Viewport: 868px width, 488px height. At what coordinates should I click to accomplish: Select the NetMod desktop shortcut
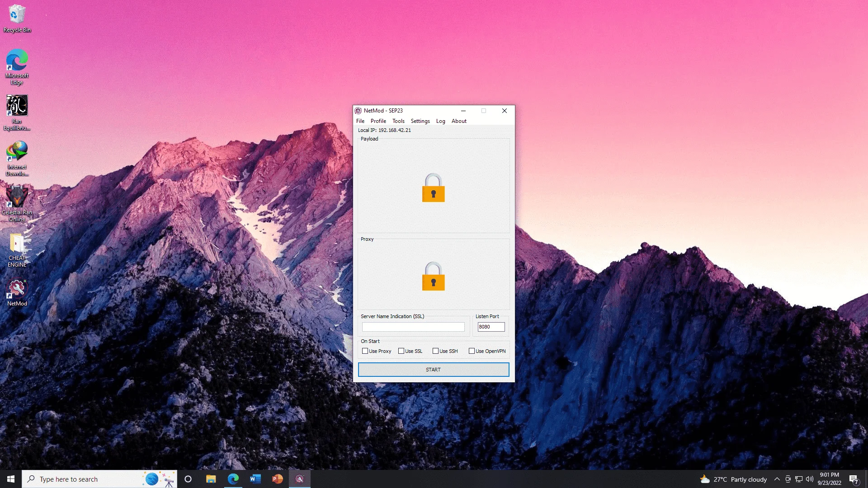coord(17,293)
